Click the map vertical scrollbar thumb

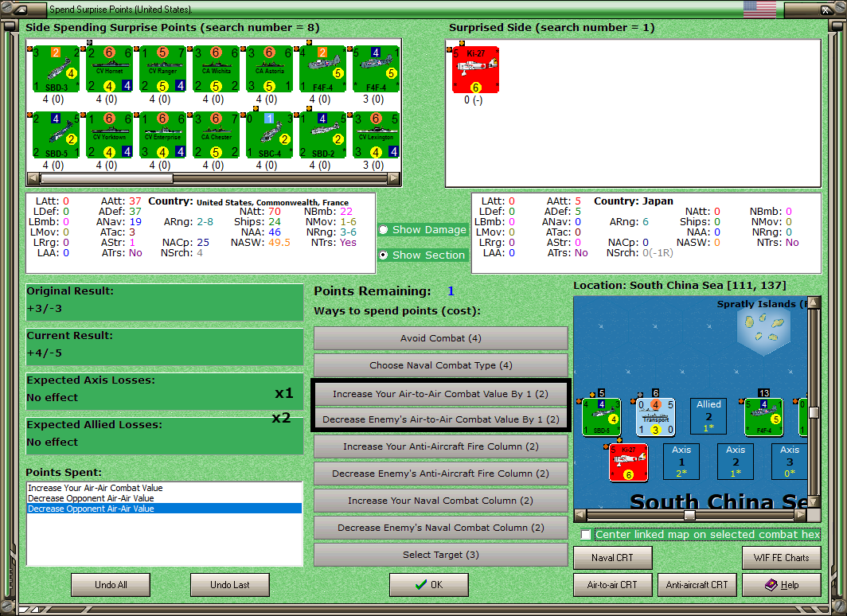click(x=814, y=412)
